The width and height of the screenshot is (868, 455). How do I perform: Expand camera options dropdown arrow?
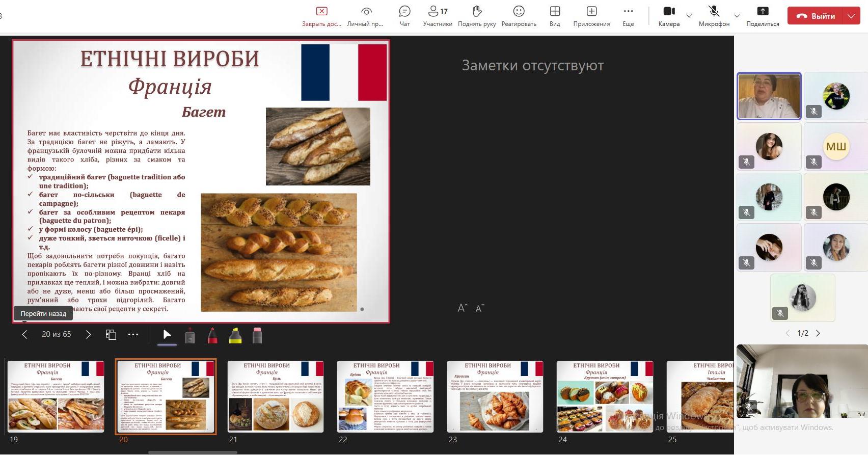(x=689, y=16)
